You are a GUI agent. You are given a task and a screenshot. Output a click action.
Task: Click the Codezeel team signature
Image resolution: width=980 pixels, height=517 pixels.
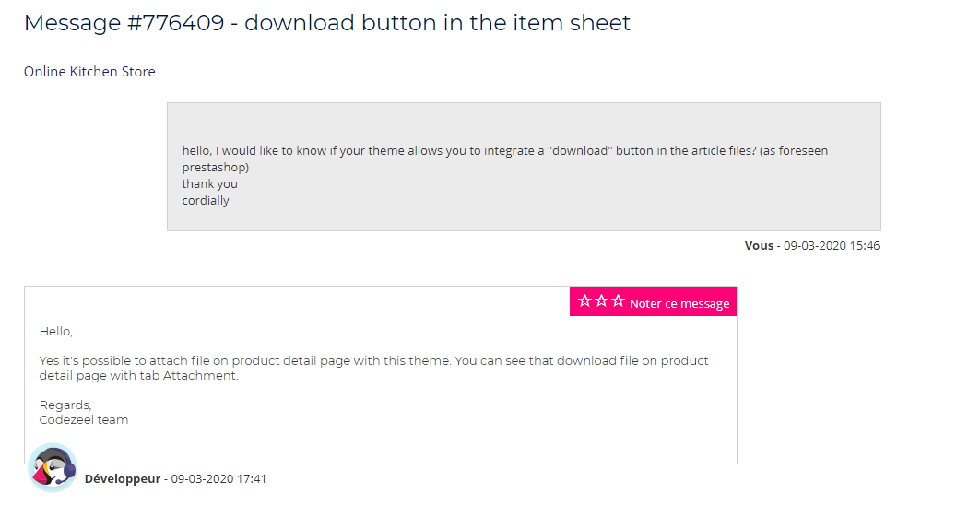pos(84,419)
